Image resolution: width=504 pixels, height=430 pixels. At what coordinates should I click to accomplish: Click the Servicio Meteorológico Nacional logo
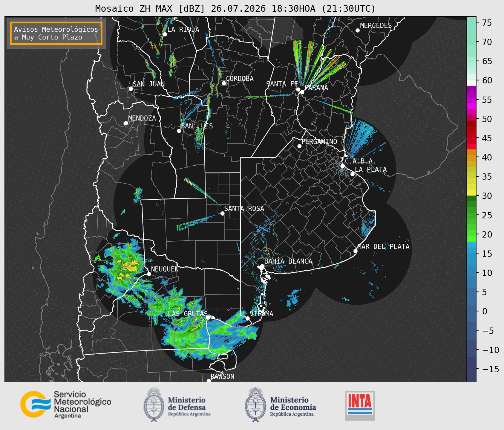pyautogui.click(x=65, y=404)
